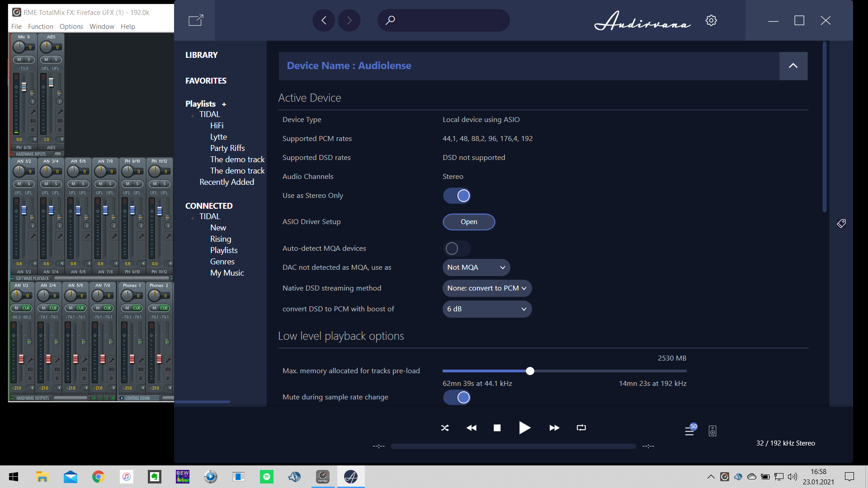Open the Help menu in TotalMix
The height and width of the screenshot is (488, 868).
[127, 27]
